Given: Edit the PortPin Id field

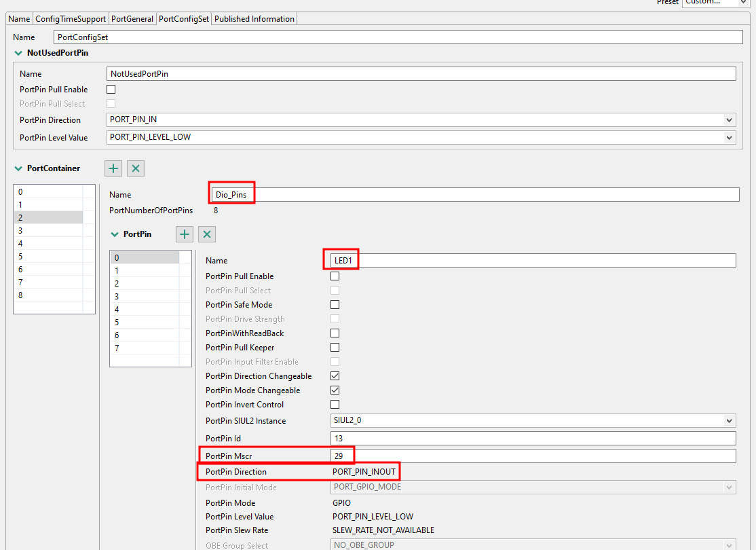Looking at the screenshot, I should (533, 438).
